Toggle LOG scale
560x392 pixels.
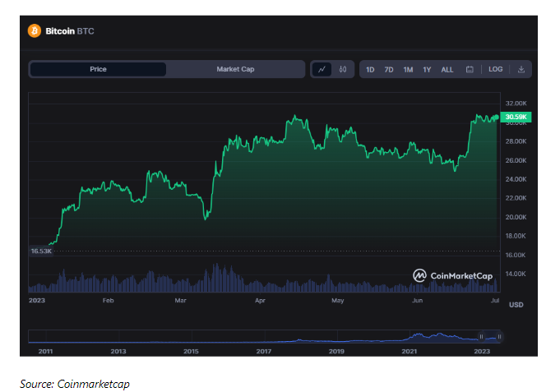pyautogui.click(x=495, y=69)
